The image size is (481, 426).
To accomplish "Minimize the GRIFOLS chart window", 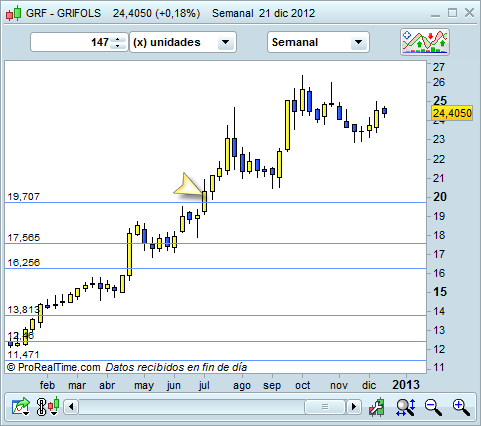I will pos(435,15).
